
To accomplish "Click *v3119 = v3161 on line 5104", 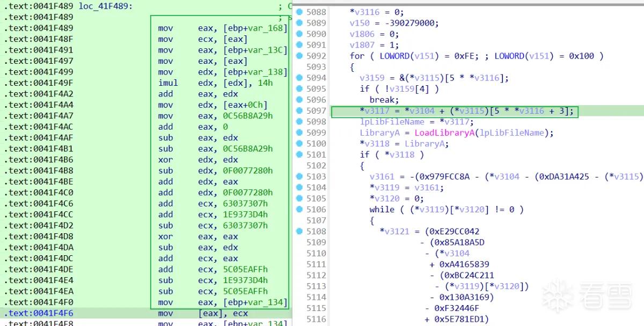I will (x=407, y=187).
